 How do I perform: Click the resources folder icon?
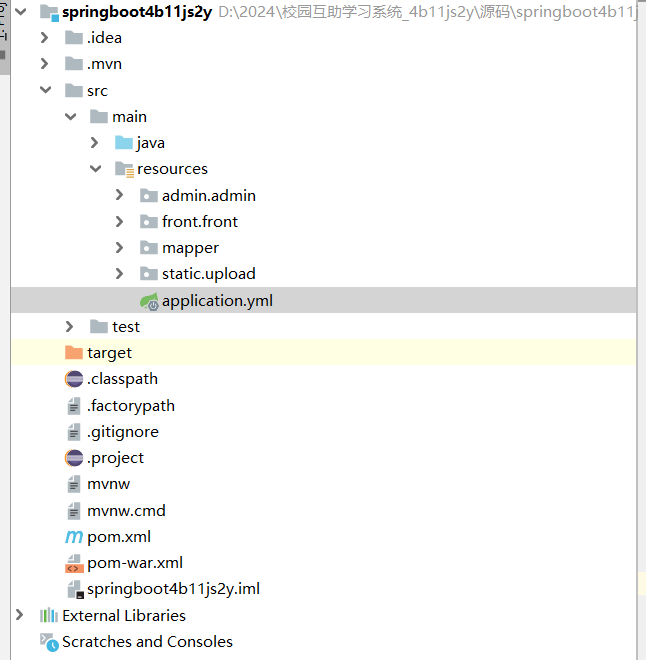(124, 169)
